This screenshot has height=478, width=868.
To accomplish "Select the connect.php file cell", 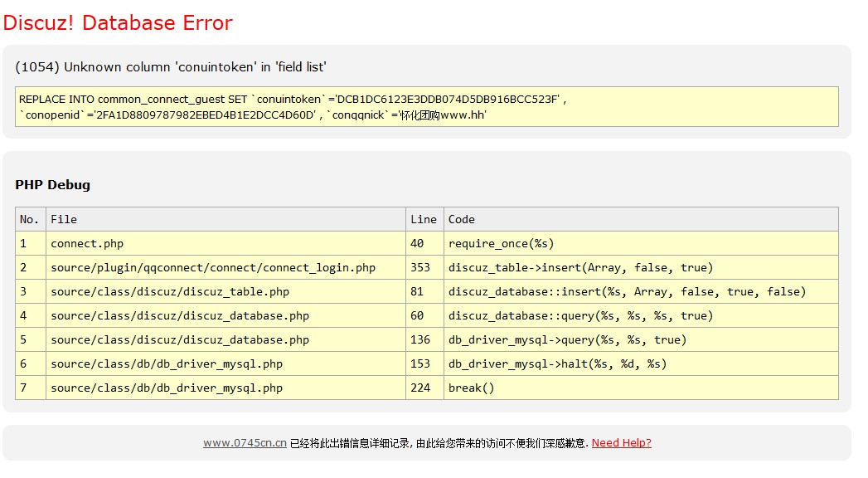I will 225,243.
